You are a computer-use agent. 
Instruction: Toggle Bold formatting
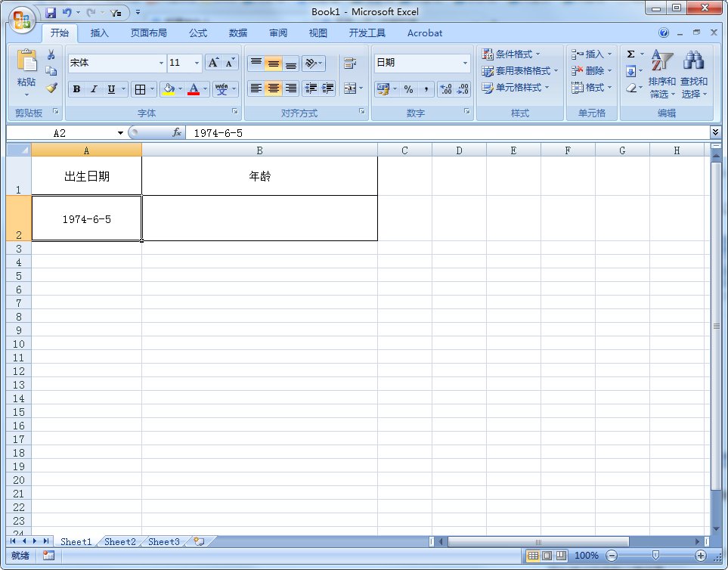click(x=76, y=89)
